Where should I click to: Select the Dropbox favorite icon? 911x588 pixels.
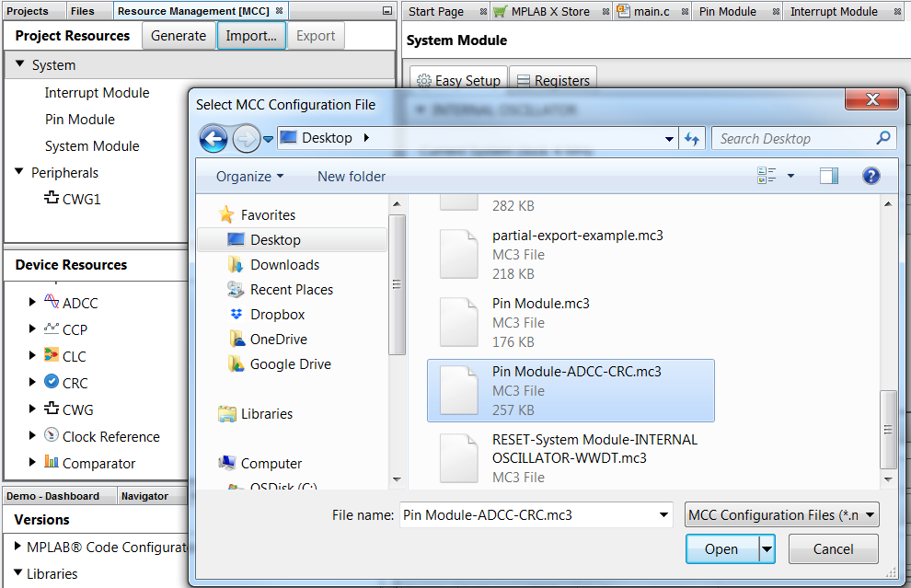point(236,315)
